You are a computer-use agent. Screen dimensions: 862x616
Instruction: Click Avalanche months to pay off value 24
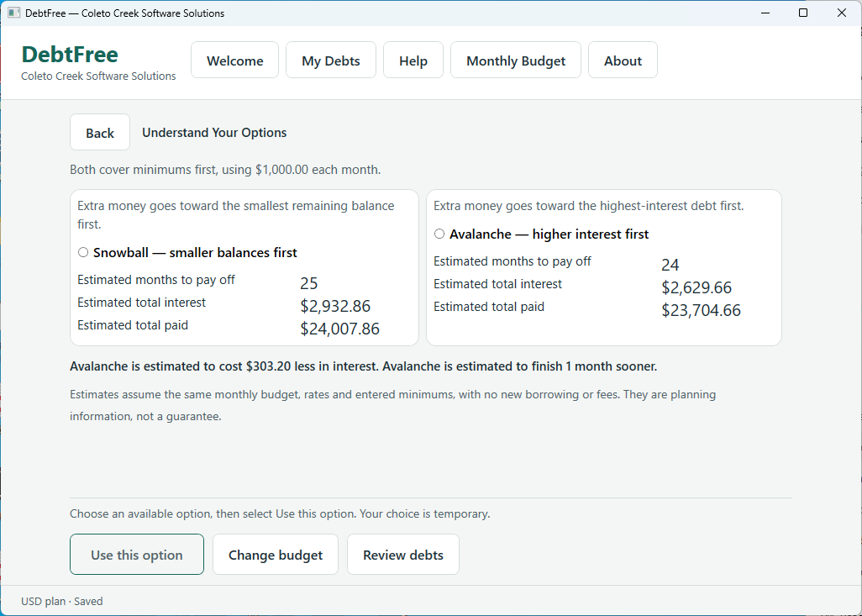pos(670,265)
